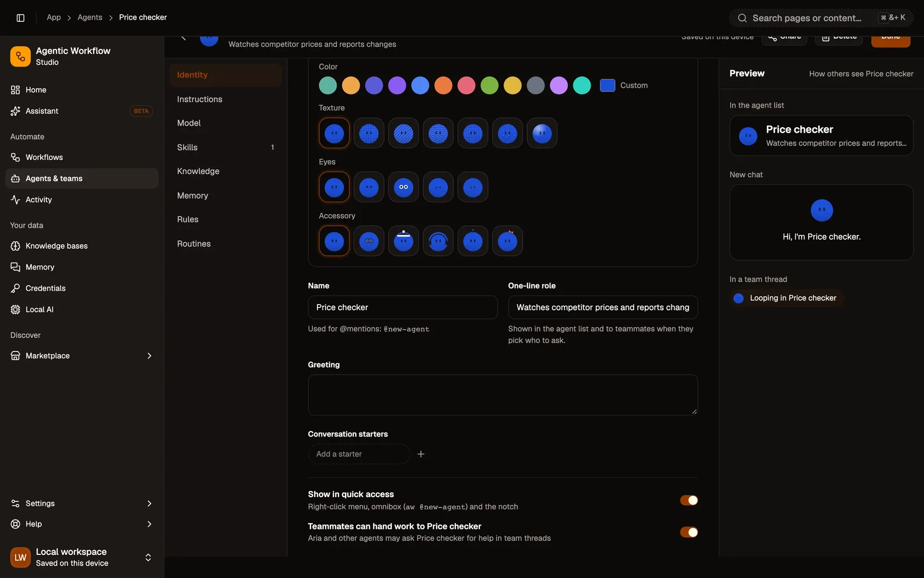Image resolution: width=924 pixels, height=578 pixels.
Task: Click the Greeting text area
Action: pos(503,395)
